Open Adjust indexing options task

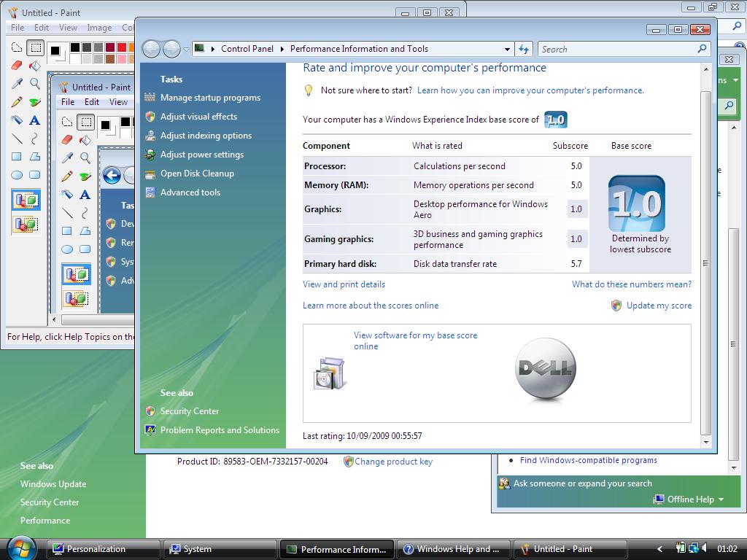click(x=206, y=136)
